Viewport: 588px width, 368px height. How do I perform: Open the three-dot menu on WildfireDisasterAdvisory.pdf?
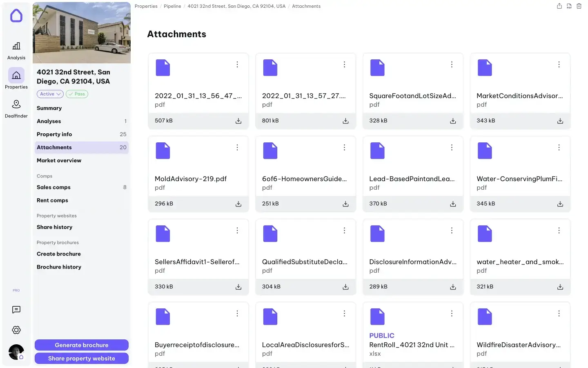[x=559, y=314]
